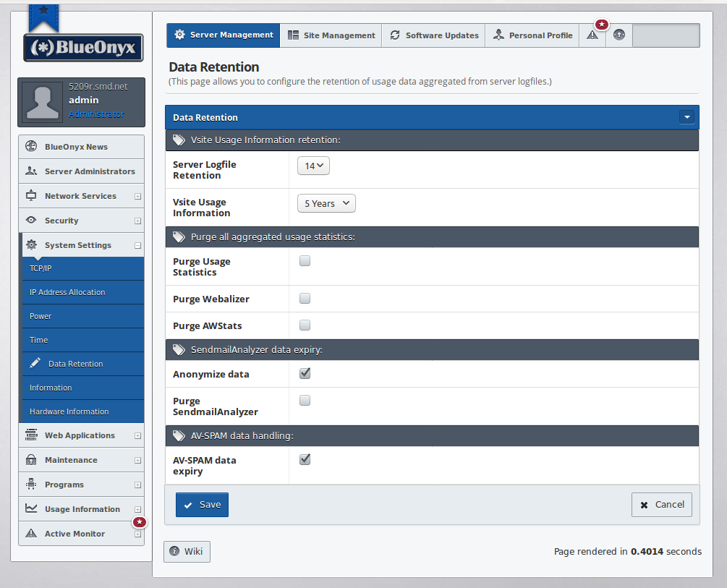Expand the Security plus toggle
The width and height of the screenshot is (727, 588).
click(x=137, y=221)
